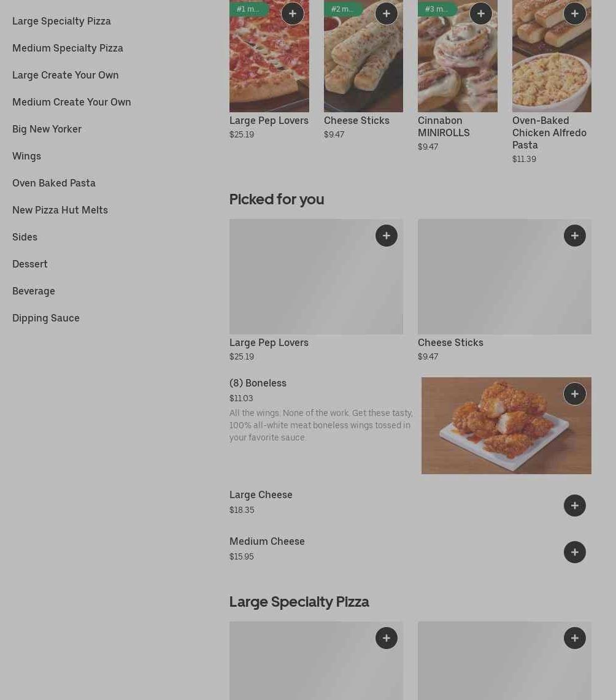Add first Large Specialty Pizza item
Image resolution: width=616 pixels, height=700 pixels.
(x=386, y=638)
